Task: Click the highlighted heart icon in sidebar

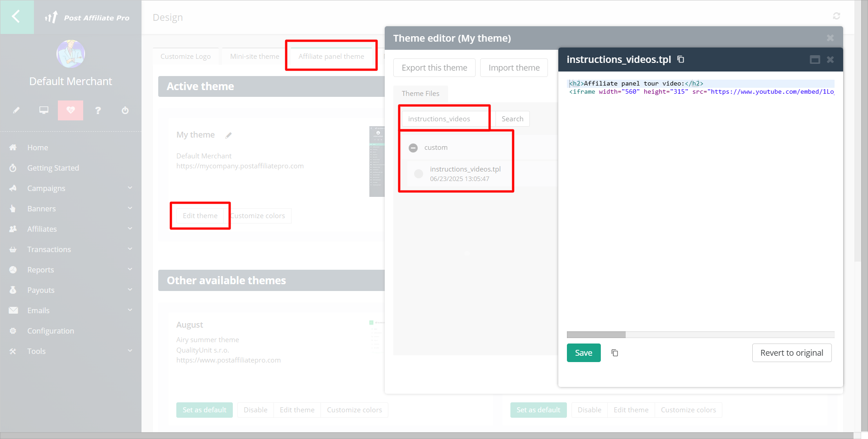Action: [71, 110]
